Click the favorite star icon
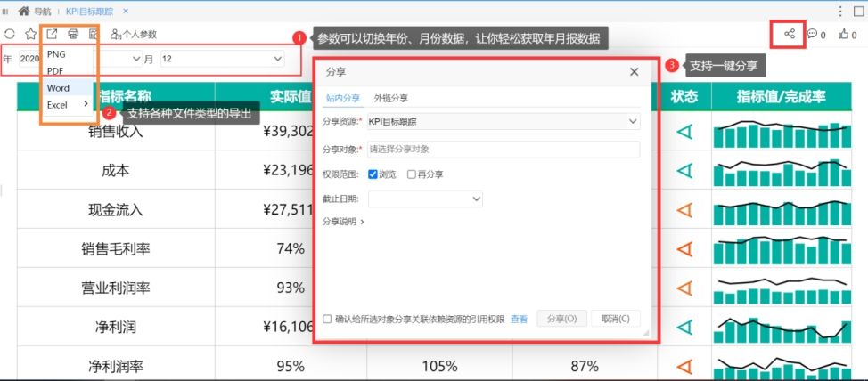Image resolution: width=868 pixels, height=381 pixels. pos(31,34)
